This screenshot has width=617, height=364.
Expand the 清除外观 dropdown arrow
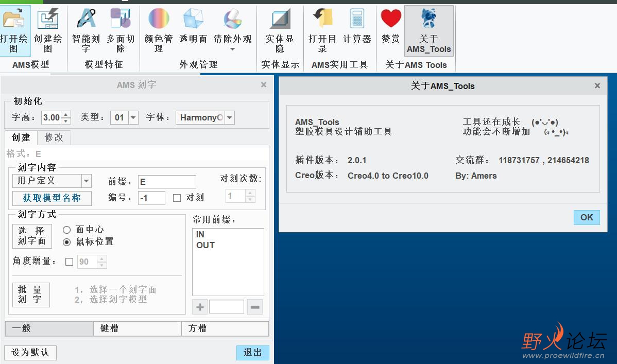233,49
